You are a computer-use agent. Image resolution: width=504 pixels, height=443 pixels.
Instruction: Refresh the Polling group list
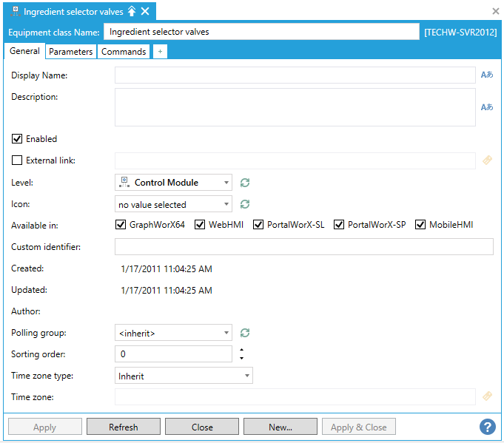coord(245,333)
